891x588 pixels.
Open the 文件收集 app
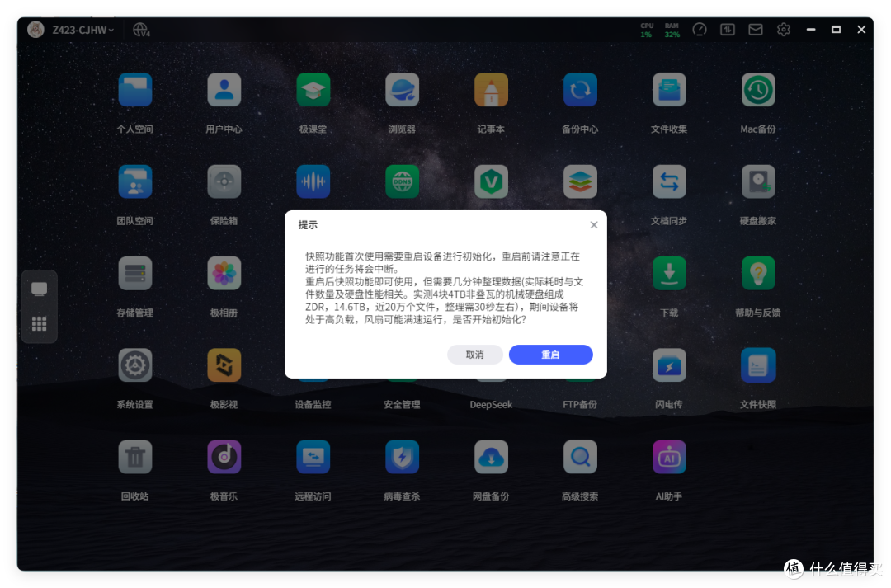coord(669,90)
